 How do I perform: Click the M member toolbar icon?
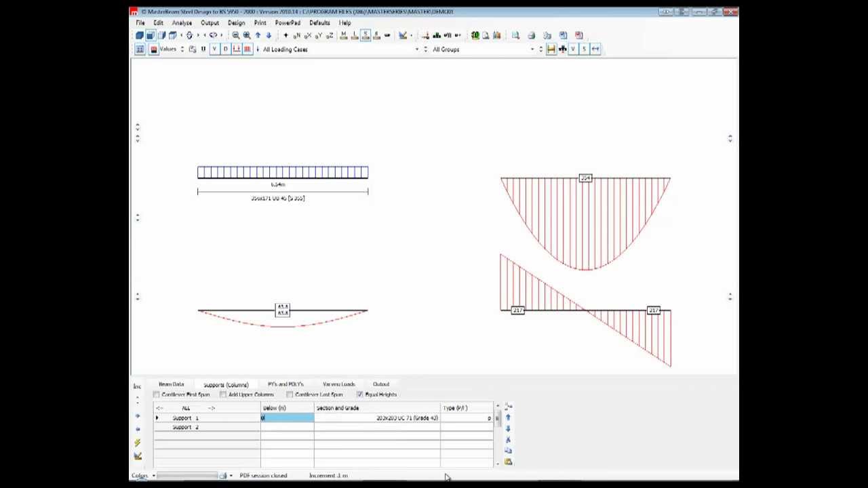point(343,35)
